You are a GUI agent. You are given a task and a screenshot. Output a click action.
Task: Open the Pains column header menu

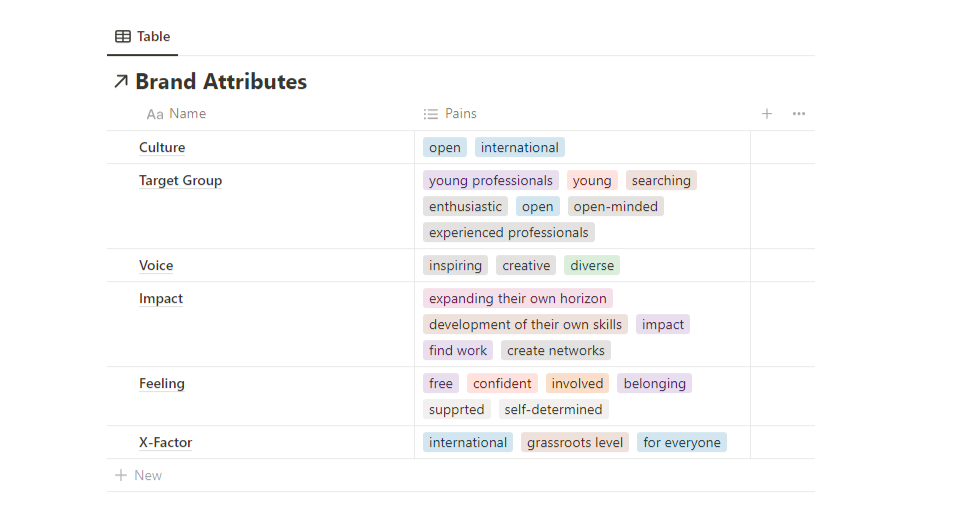point(461,114)
